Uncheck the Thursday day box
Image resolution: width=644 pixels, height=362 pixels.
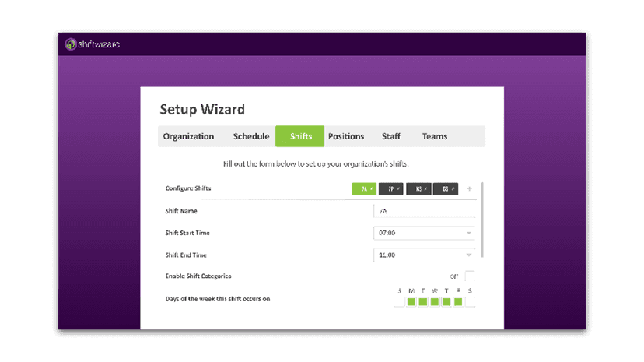tap(446, 302)
